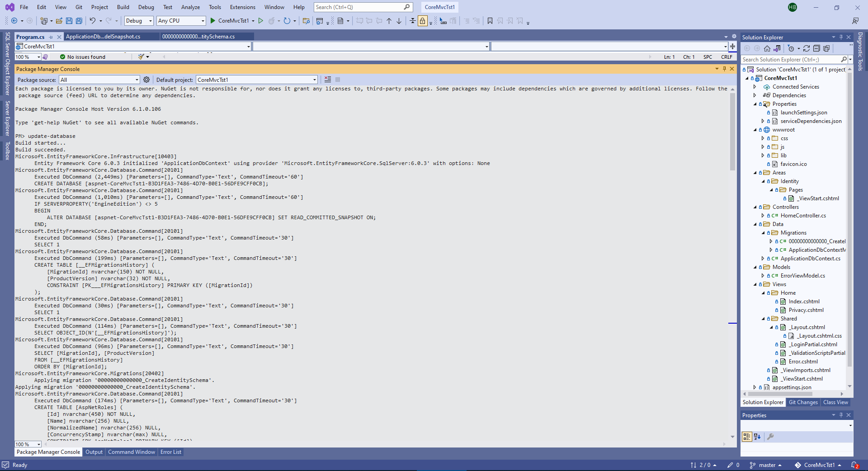Open notifications bell in status bar
Image resolution: width=868 pixels, height=471 pixels.
(x=855, y=465)
